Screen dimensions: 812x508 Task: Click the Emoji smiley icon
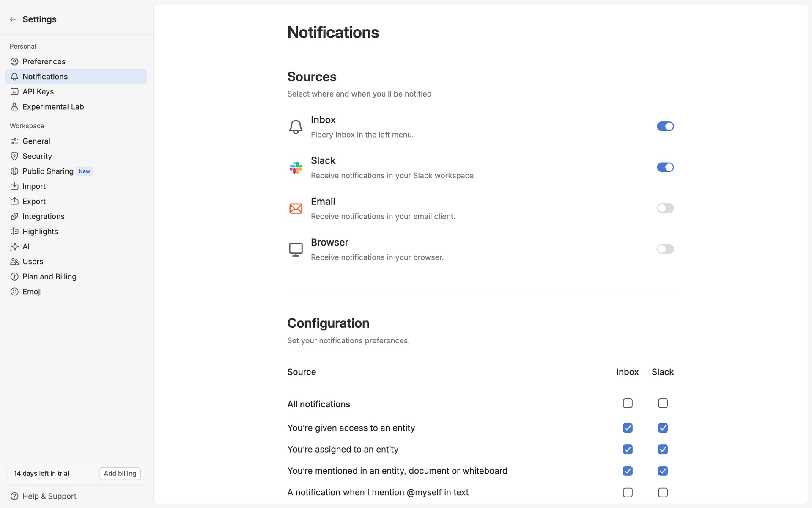(14, 292)
